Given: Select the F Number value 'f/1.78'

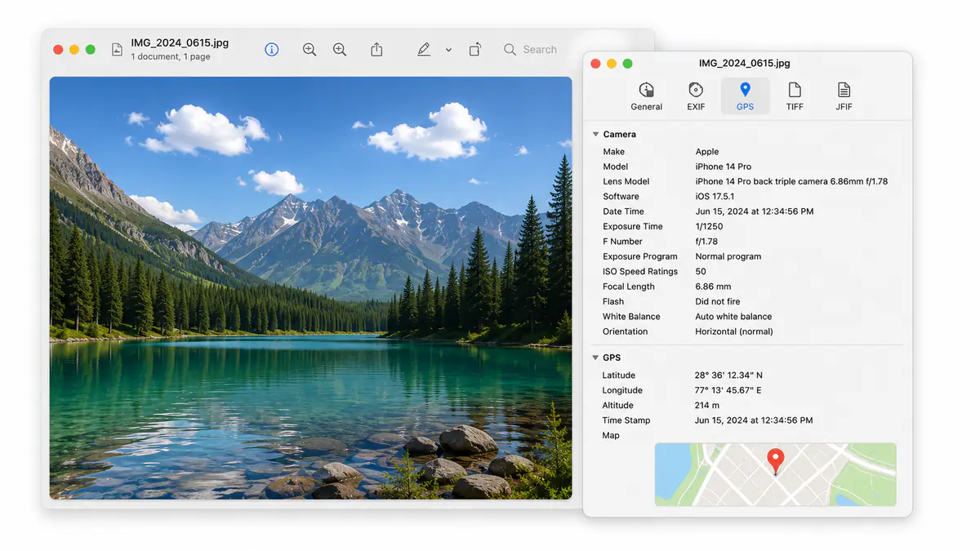Looking at the screenshot, I should pyautogui.click(x=706, y=242).
